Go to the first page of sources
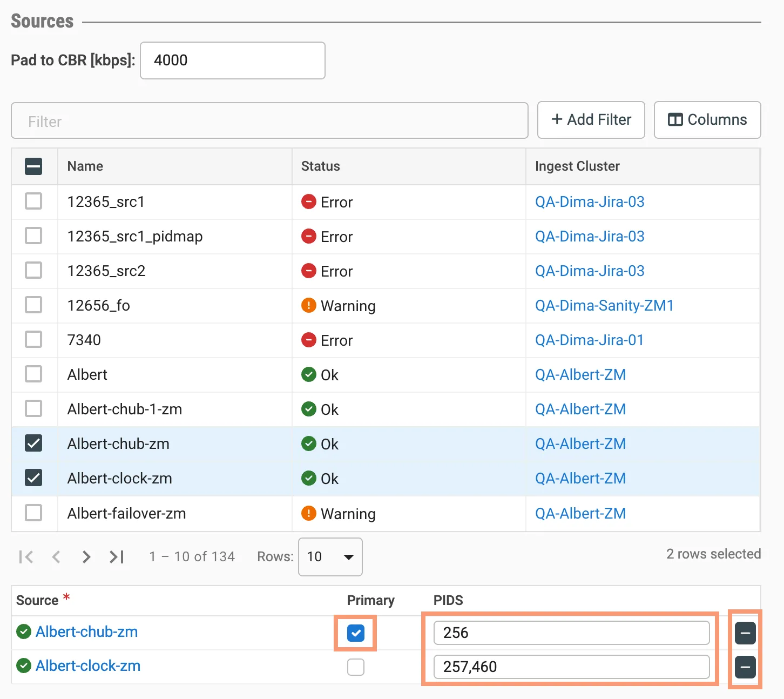The height and width of the screenshot is (699, 784). (x=26, y=557)
